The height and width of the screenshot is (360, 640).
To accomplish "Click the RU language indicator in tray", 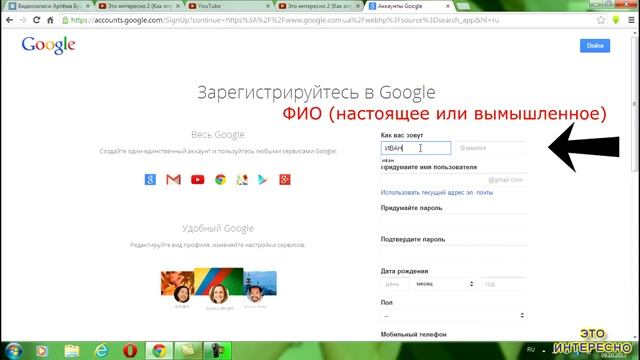I will (531, 349).
